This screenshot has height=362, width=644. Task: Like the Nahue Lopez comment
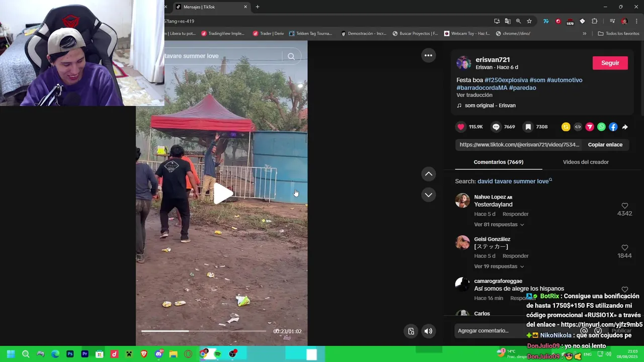[x=624, y=206]
